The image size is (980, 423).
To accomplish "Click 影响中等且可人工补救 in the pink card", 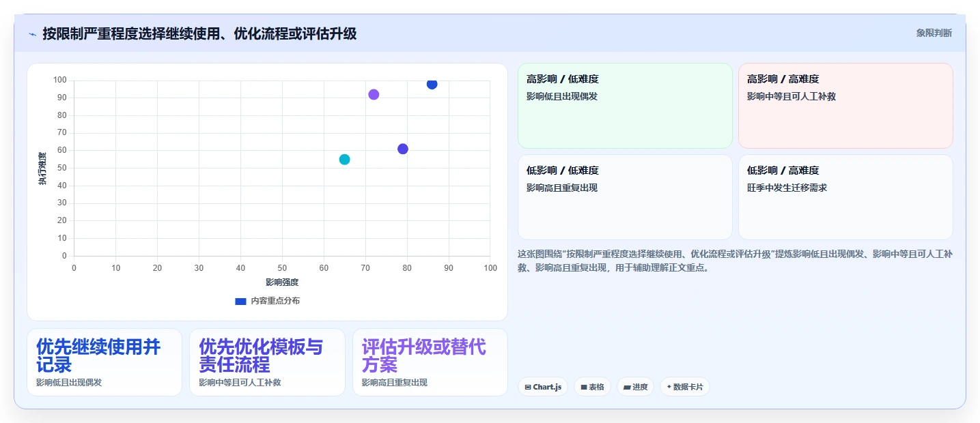I will coord(792,96).
